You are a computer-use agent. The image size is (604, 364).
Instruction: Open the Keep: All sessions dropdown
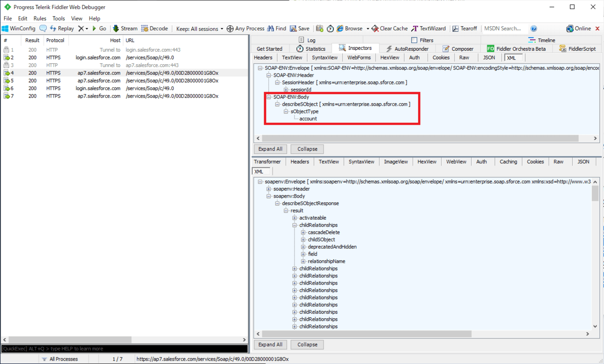(x=200, y=29)
